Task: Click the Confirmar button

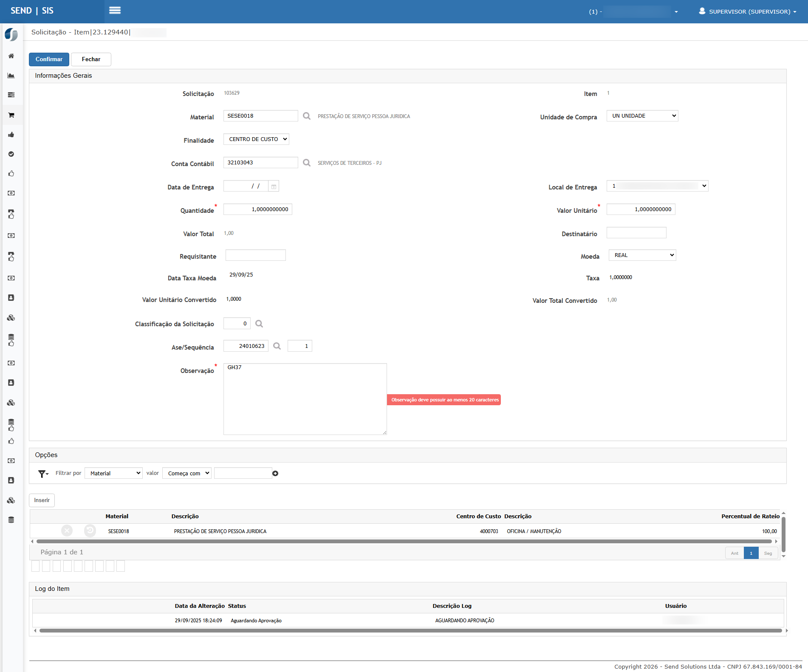Action: [x=49, y=59]
